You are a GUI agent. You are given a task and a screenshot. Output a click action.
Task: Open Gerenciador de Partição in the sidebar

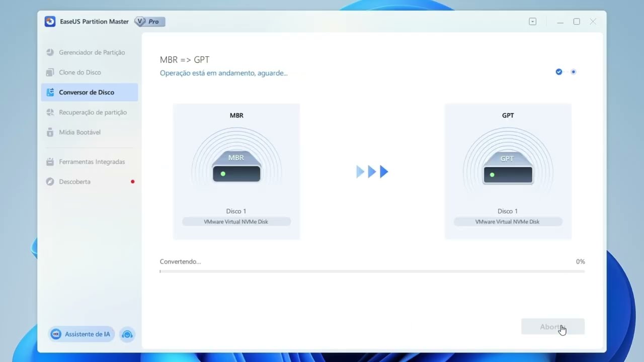[90, 52]
